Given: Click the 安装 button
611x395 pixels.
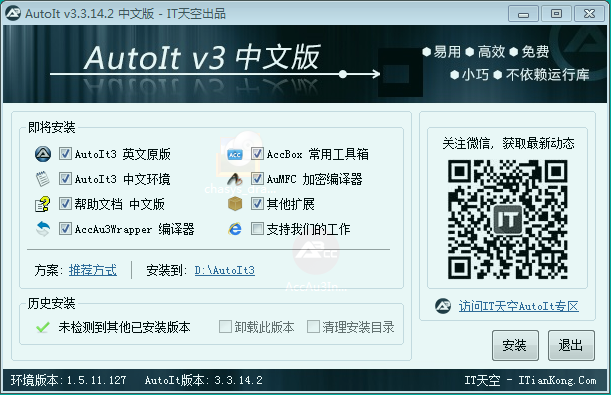Looking at the screenshot, I should 515,346.
